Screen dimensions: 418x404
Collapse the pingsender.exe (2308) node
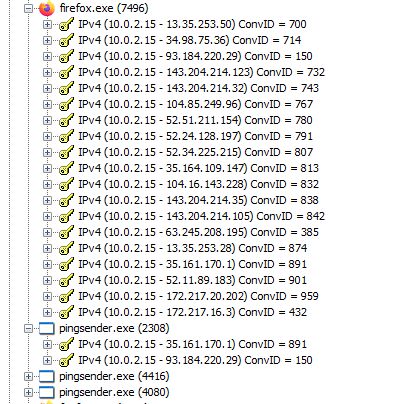point(28,328)
